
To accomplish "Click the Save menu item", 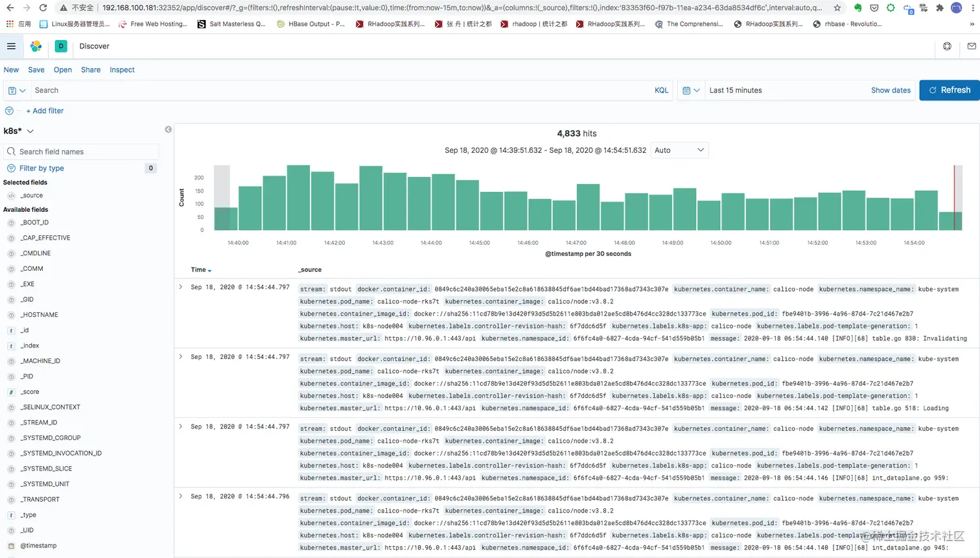I will point(36,70).
